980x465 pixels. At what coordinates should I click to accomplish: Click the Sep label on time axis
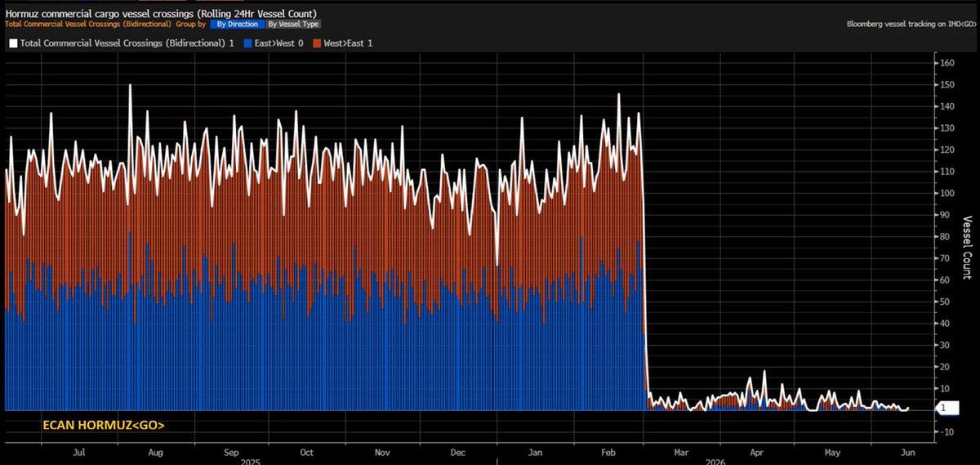(x=230, y=451)
